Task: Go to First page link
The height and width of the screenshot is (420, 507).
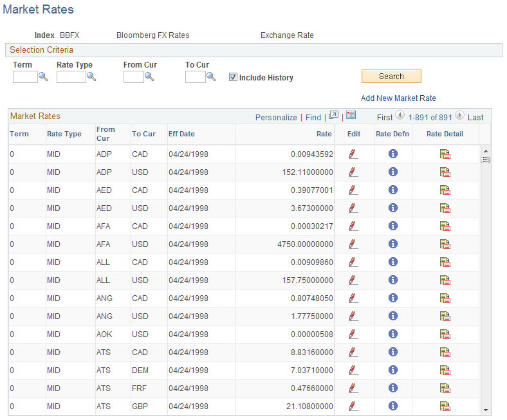Action: tap(385, 117)
